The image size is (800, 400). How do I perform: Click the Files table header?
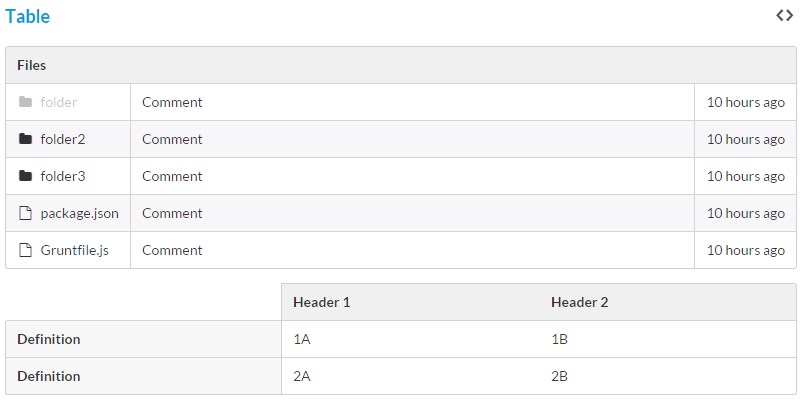pos(32,65)
